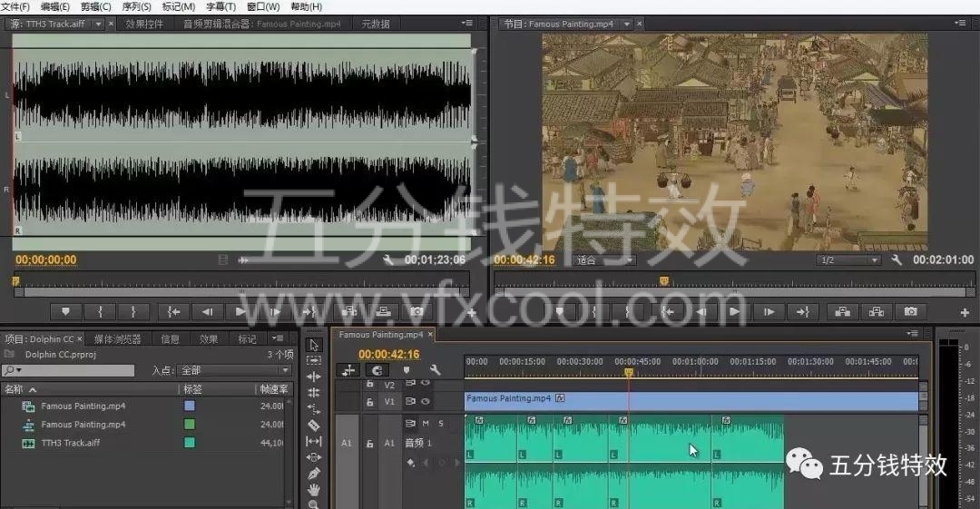This screenshot has height=509, width=980.
Task: Select TTH3 Track.aiff in Project panel
Action: tap(70, 443)
